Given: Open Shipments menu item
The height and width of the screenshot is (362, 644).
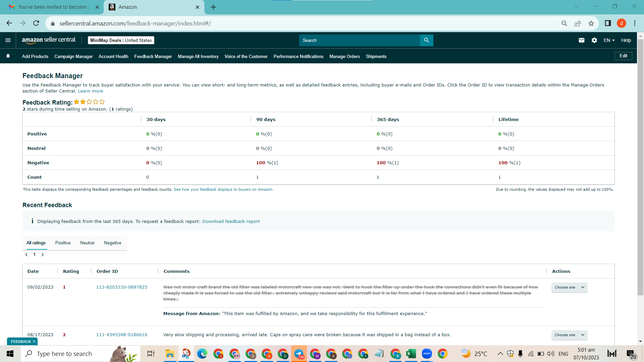Looking at the screenshot, I should 376,56.
